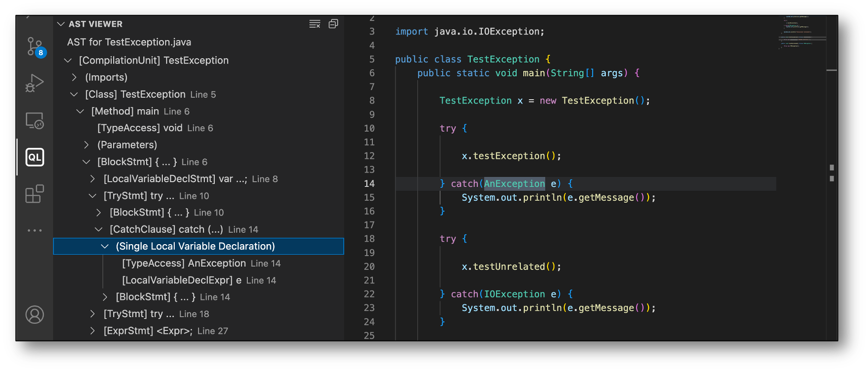Click the try keyword on line 18

click(448, 239)
